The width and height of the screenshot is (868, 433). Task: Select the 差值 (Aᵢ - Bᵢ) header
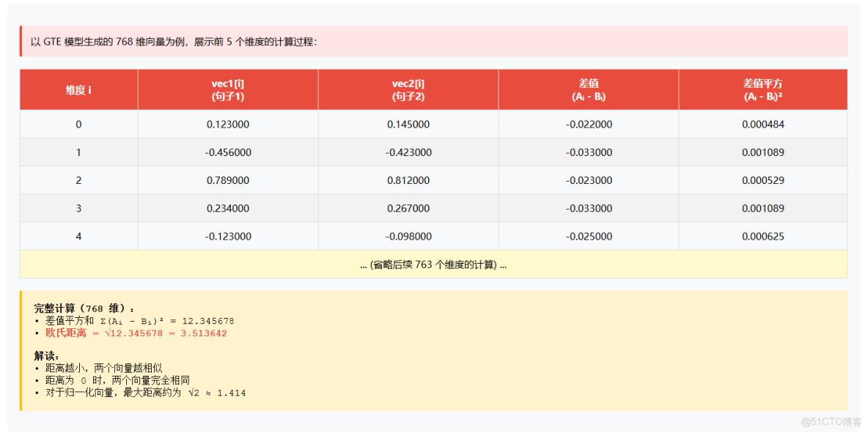[589, 89]
